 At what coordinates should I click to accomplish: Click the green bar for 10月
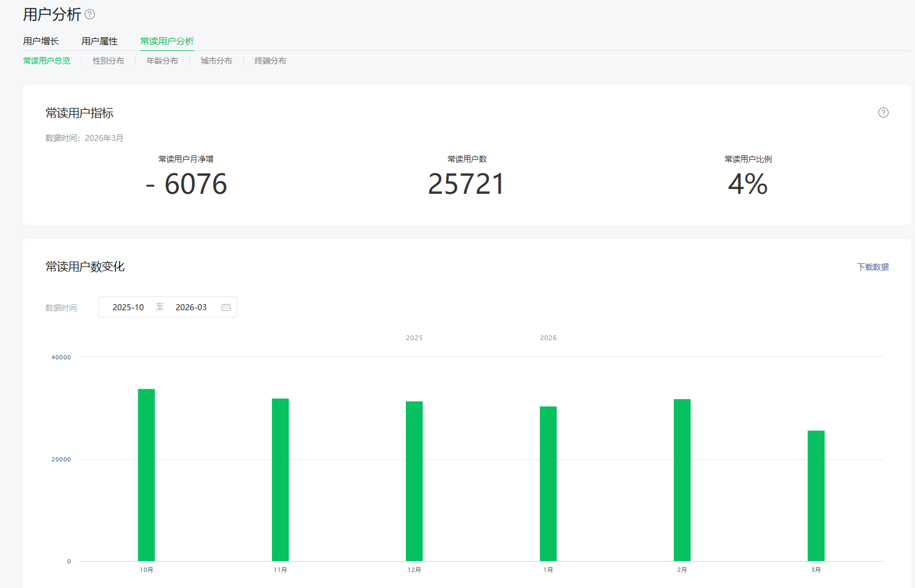coord(146,475)
